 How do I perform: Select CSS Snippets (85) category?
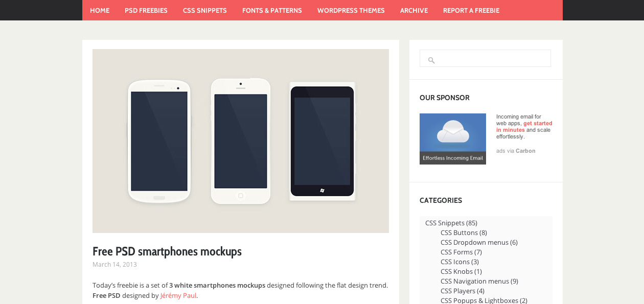pos(451,223)
